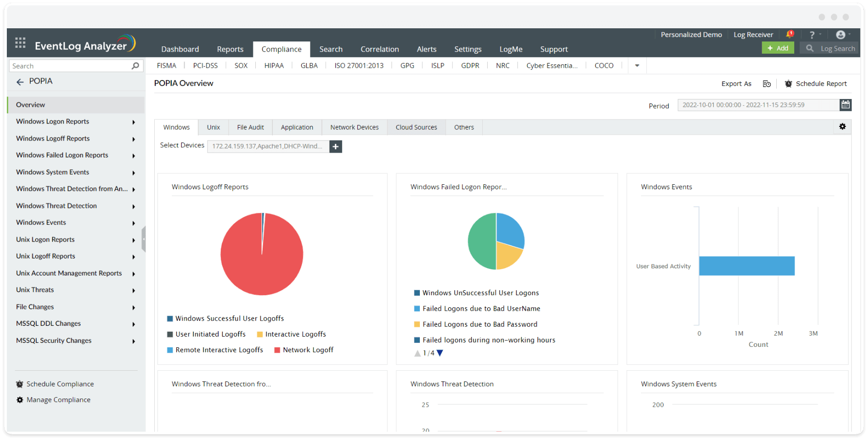868x440 pixels.
Task: Open the Select Devices combo box
Action: [268, 146]
